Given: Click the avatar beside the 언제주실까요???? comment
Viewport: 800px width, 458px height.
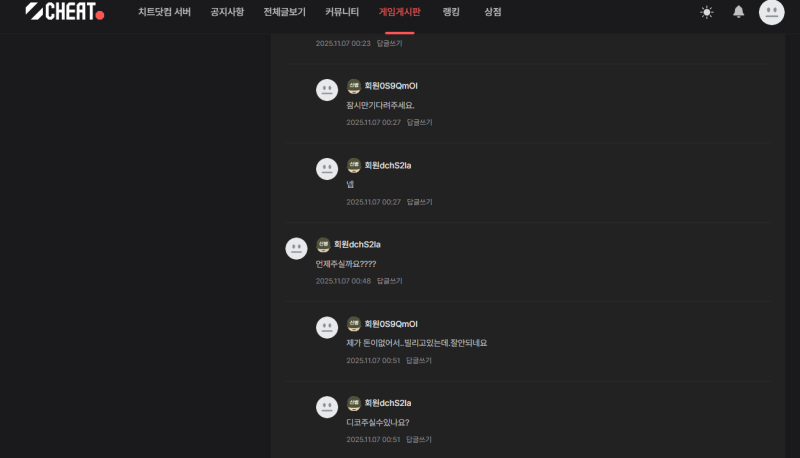Looking at the screenshot, I should 296,248.
